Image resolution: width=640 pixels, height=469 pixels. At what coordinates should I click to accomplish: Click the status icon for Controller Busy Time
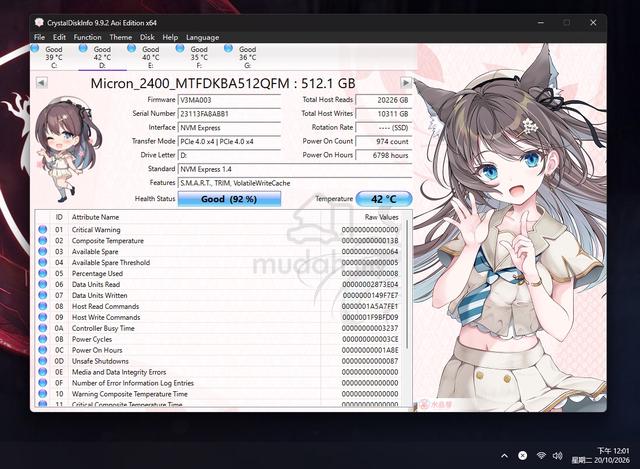coord(42,328)
